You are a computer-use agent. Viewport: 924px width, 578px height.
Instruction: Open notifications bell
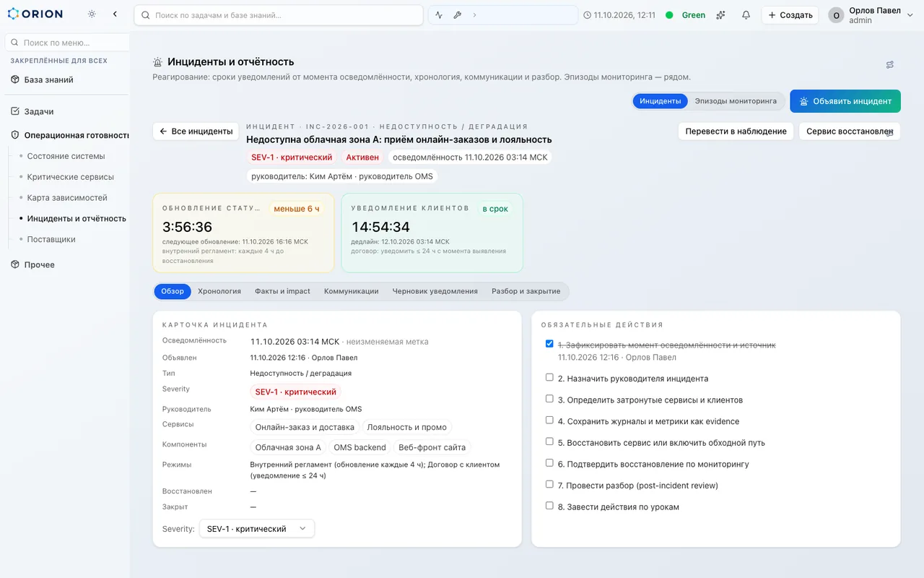tap(746, 15)
